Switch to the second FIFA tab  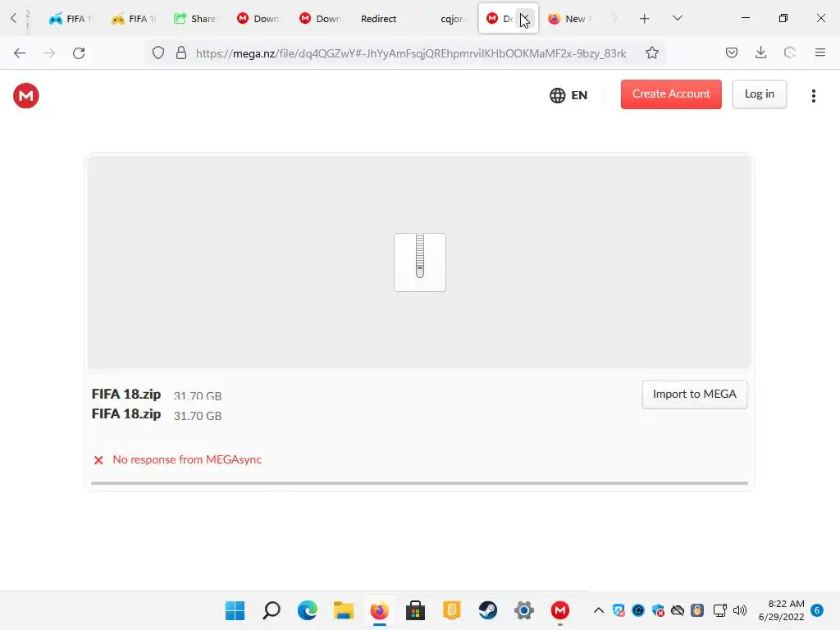[x=134, y=19]
